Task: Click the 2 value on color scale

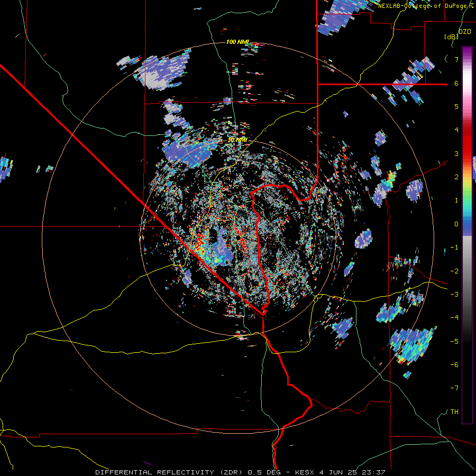Action: (x=456, y=177)
